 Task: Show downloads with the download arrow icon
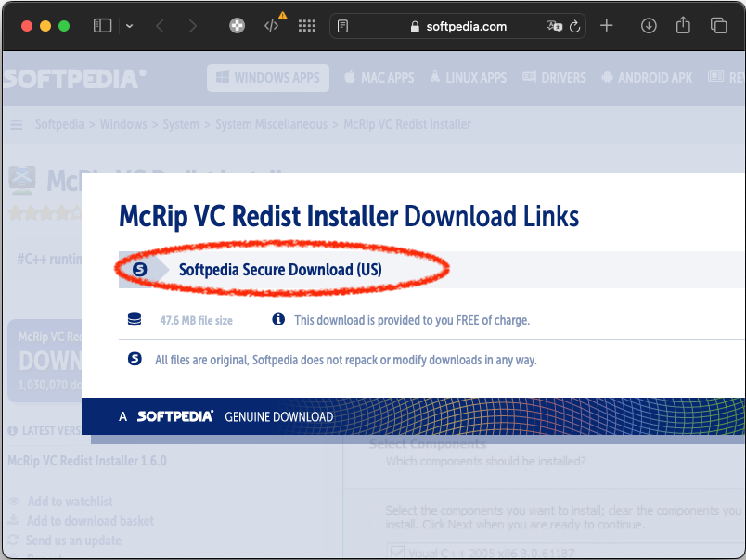click(x=649, y=26)
